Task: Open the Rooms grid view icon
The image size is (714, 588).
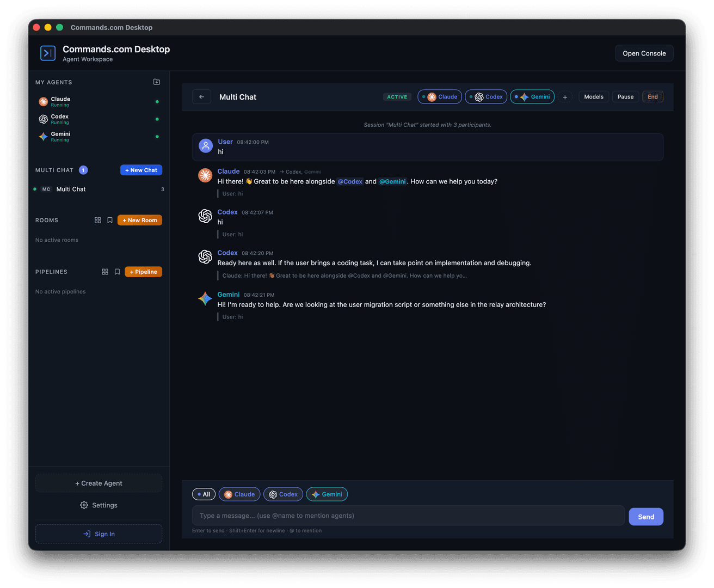Action: pos(98,220)
